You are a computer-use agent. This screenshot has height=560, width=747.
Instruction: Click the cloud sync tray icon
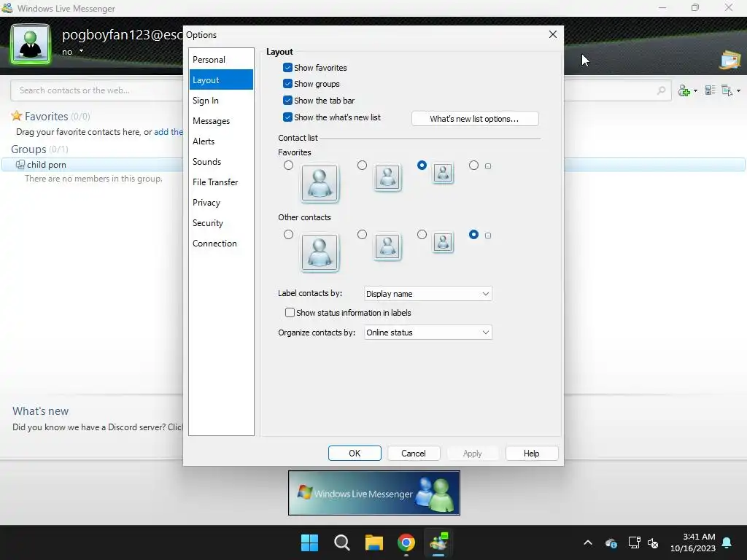(611, 542)
